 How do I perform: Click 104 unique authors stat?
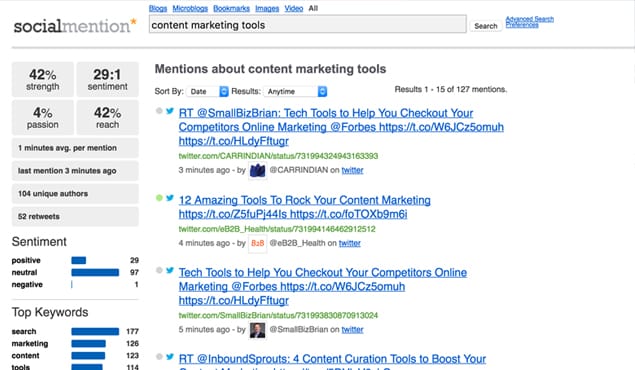point(75,194)
